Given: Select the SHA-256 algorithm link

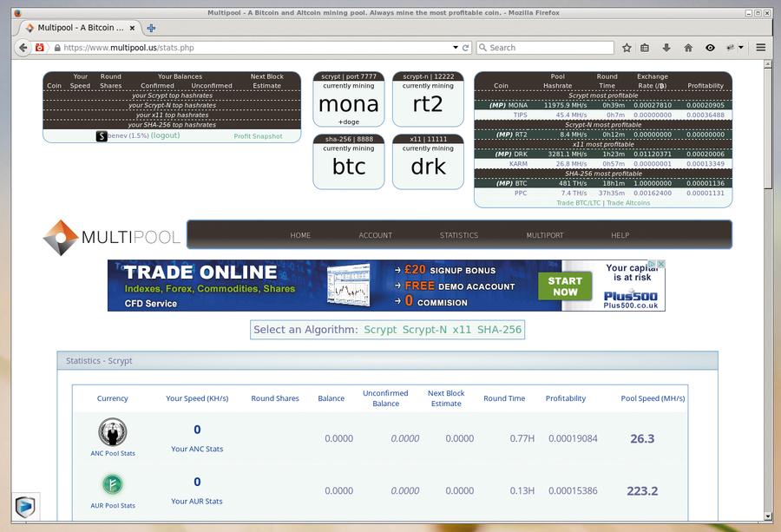Looking at the screenshot, I should tap(499, 329).
